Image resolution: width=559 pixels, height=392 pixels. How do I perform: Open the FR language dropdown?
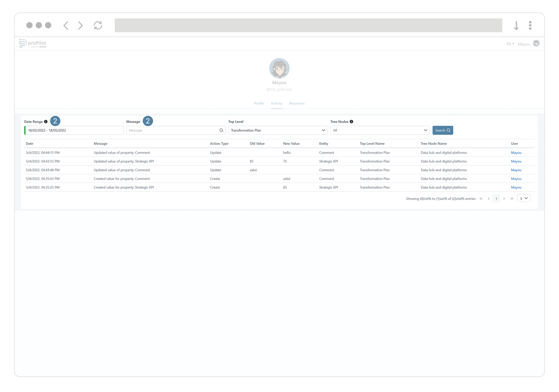(x=510, y=44)
